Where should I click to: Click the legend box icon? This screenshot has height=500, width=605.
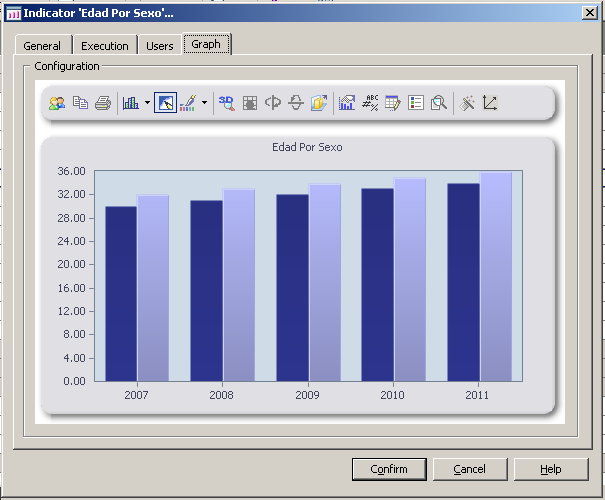(416, 103)
